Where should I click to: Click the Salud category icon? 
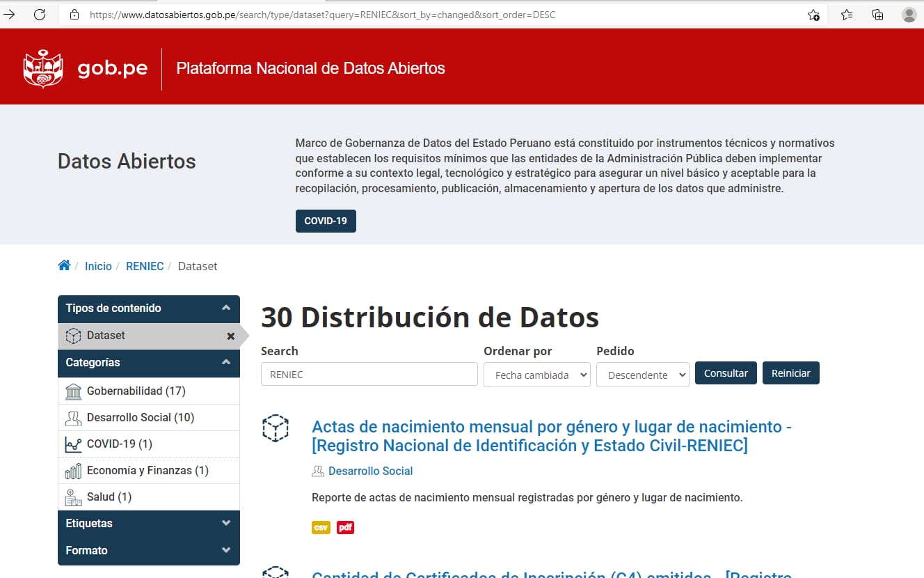[73, 497]
